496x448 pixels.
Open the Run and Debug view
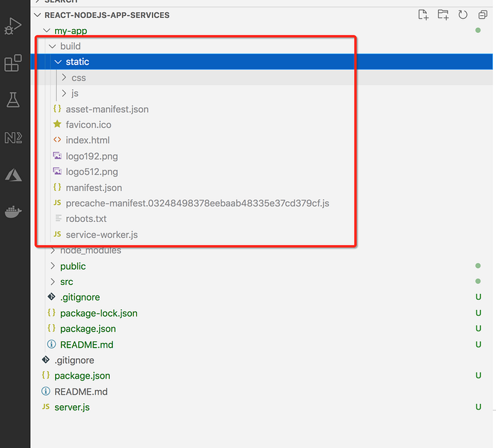click(13, 26)
